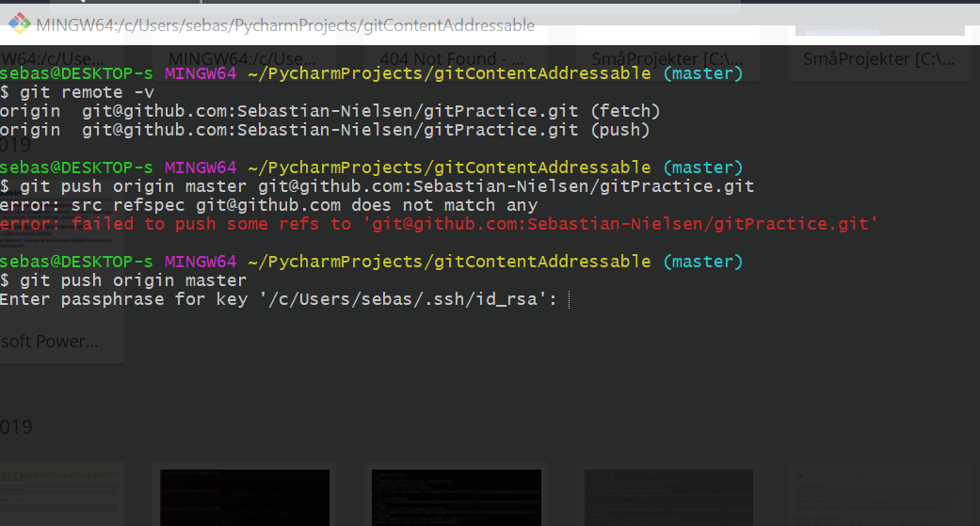Open the '404 Not Found' background window label

452,58
